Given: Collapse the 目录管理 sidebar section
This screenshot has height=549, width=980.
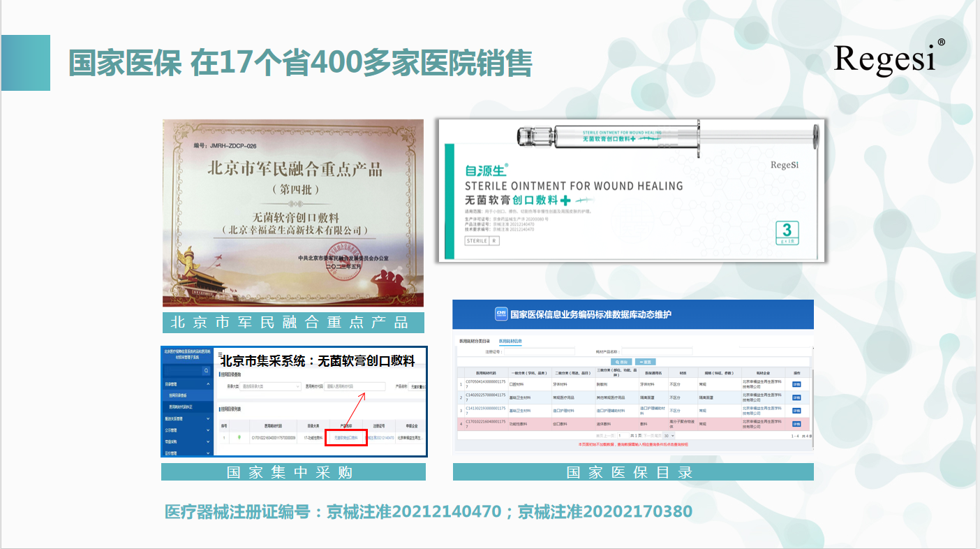Looking at the screenshot, I should point(207,384).
